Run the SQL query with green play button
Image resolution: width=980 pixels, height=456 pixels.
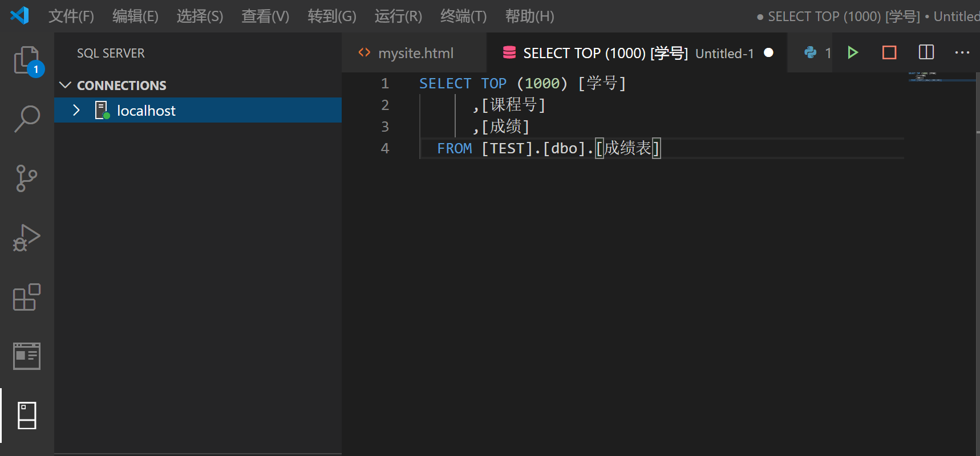click(x=853, y=52)
